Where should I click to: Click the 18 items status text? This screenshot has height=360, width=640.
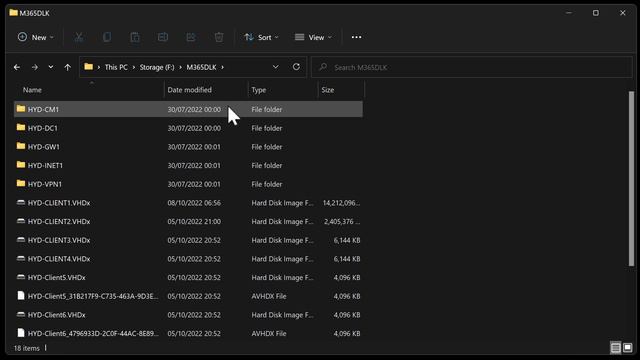pos(27,348)
